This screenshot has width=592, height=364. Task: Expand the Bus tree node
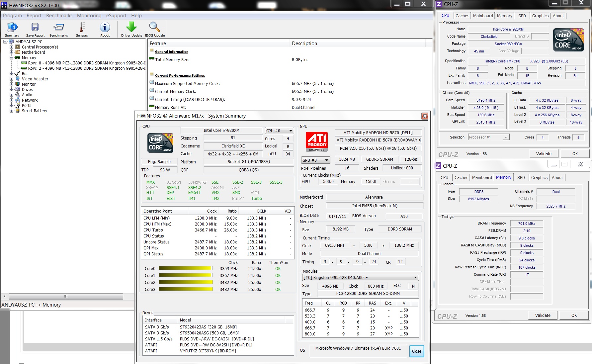click(12, 74)
